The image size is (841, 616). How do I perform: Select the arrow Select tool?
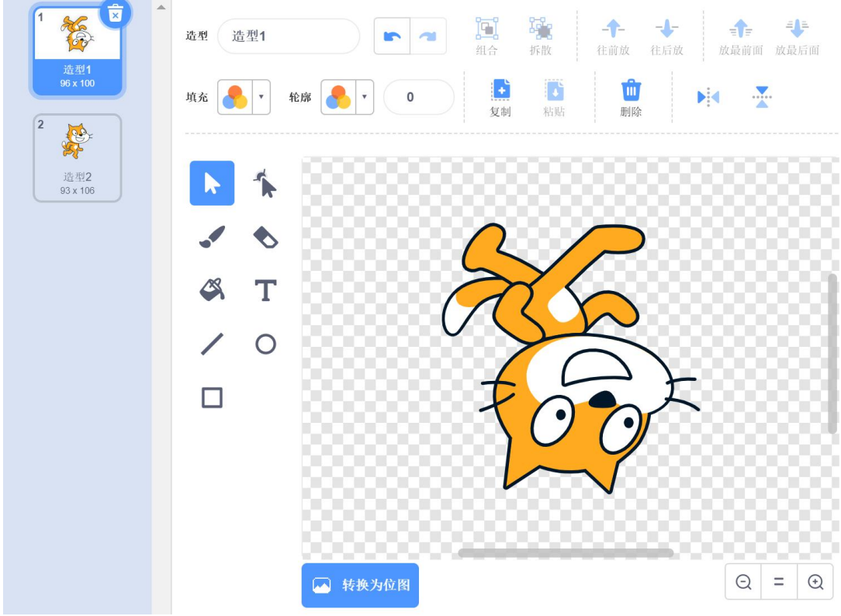[x=212, y=183]
